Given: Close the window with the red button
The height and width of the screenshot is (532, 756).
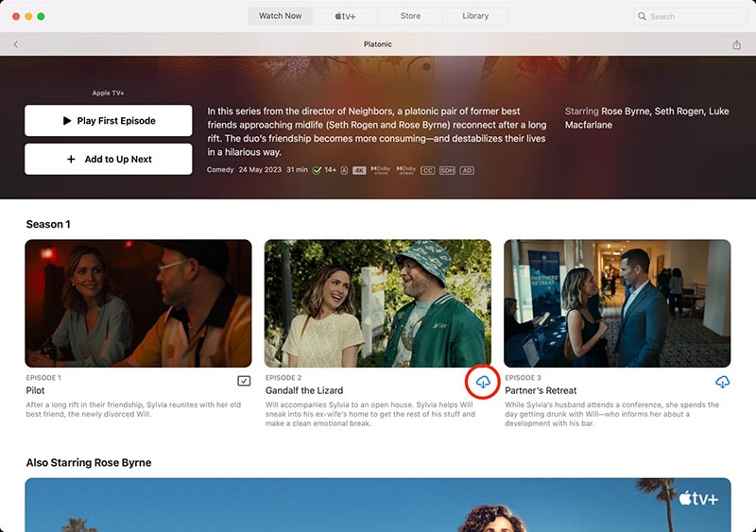Looking at the screenshot, I should [16, 16].
